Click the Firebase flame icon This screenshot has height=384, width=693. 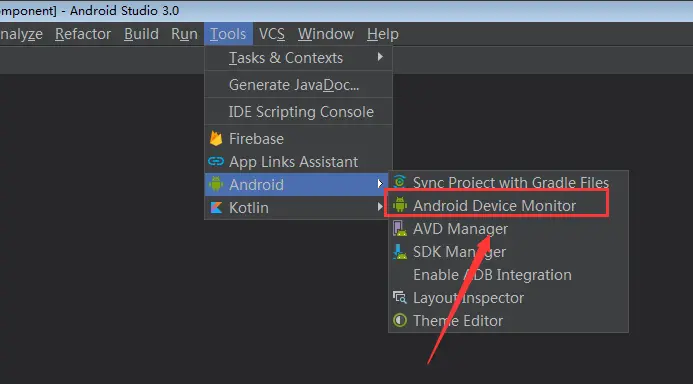click(216, 138)
